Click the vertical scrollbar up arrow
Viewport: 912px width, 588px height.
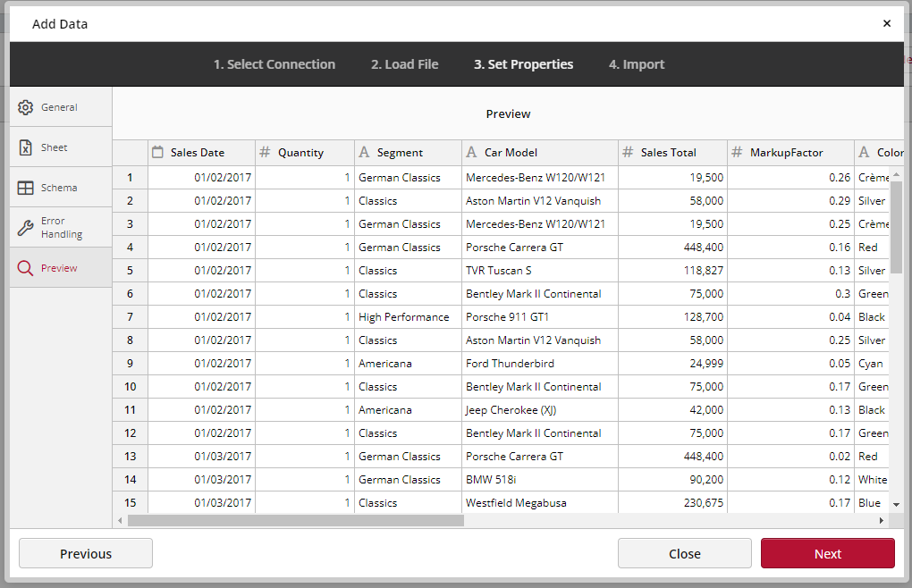point(896,174)
